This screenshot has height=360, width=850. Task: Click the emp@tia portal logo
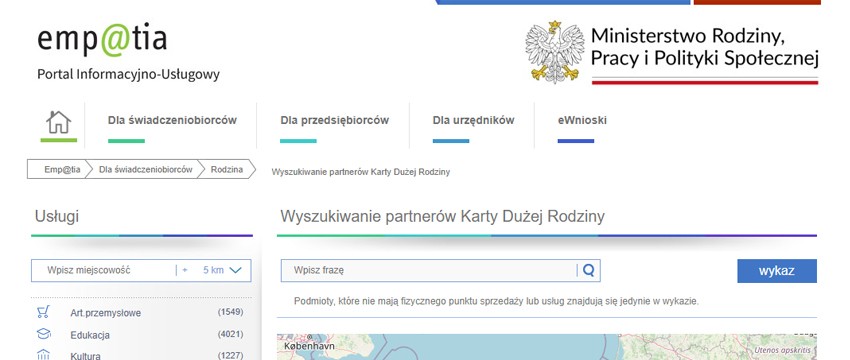point(102,39)
